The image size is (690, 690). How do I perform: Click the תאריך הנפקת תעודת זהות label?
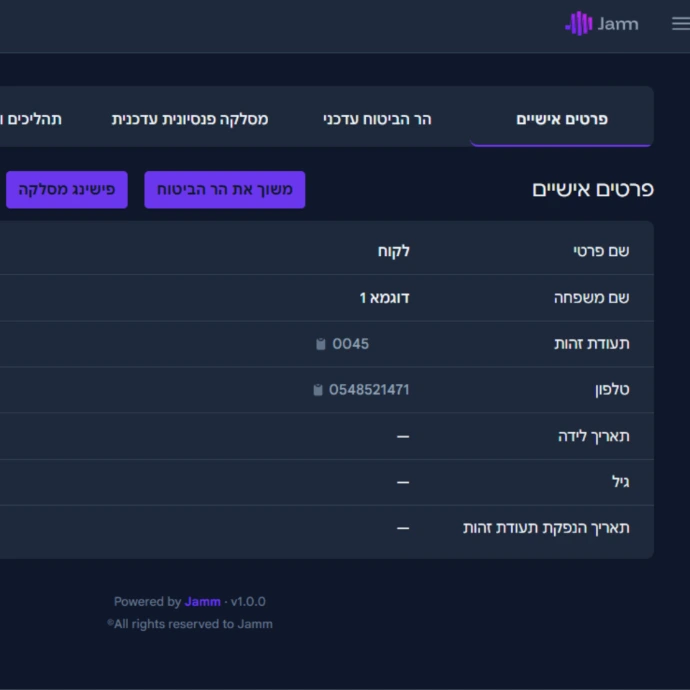(x=546, y=528)
